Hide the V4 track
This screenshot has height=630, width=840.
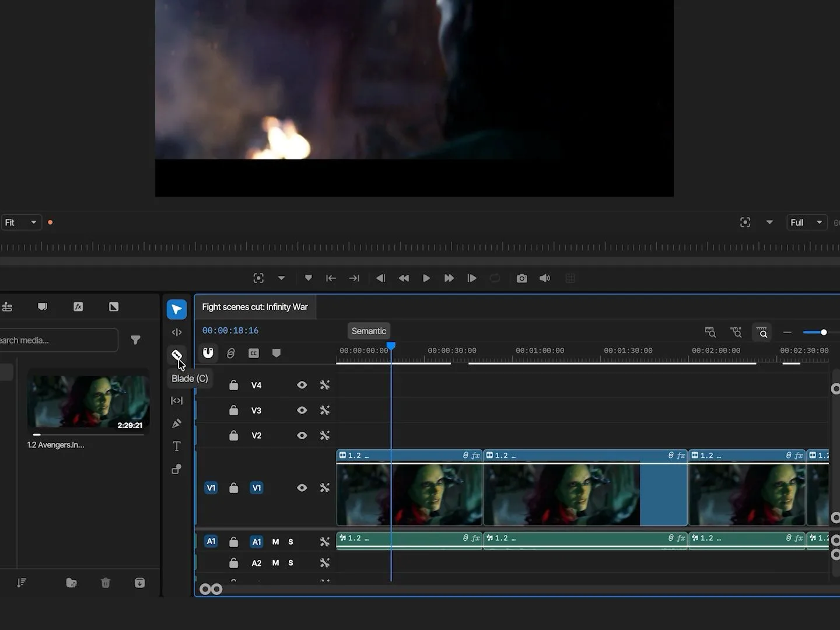(x=302, y=385)
